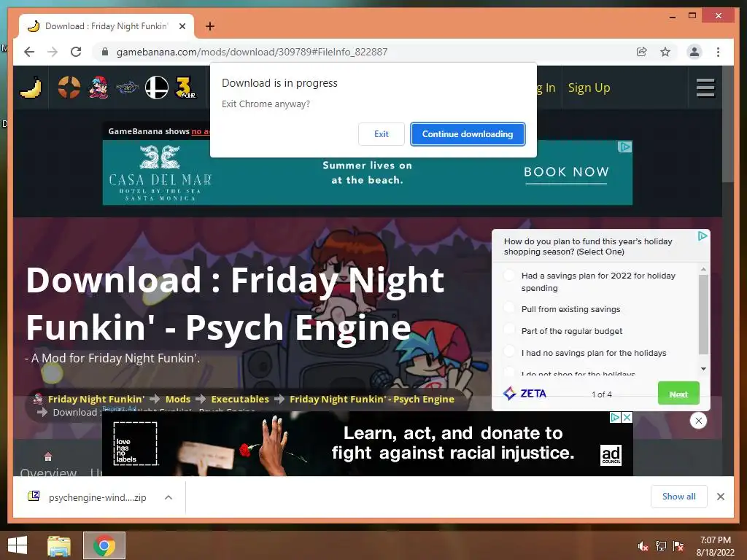The image size is (747, 560).
Task: Open the Super Smash Bros game icon
Action: pos(157,87)
